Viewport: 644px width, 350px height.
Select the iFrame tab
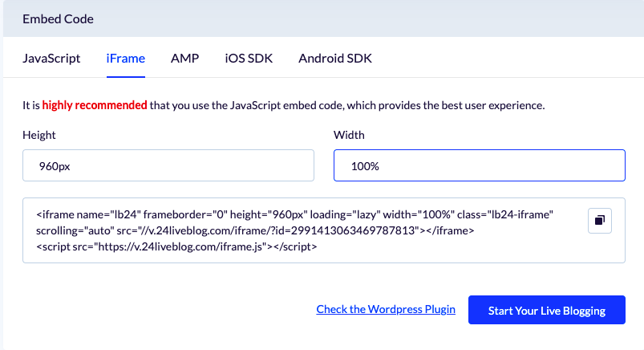pyautogui.click(x=126, y=59)
